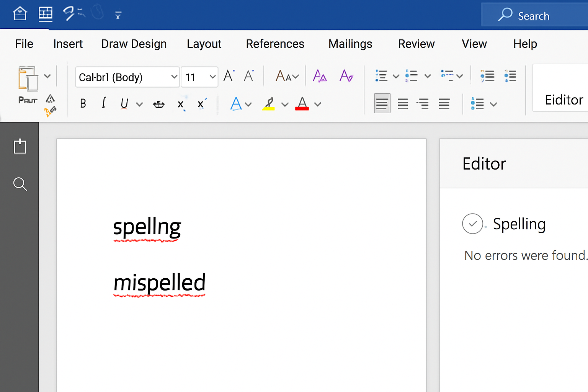The image size is (588, 392).
Task: Open the View tab
Action: [474, 44]
